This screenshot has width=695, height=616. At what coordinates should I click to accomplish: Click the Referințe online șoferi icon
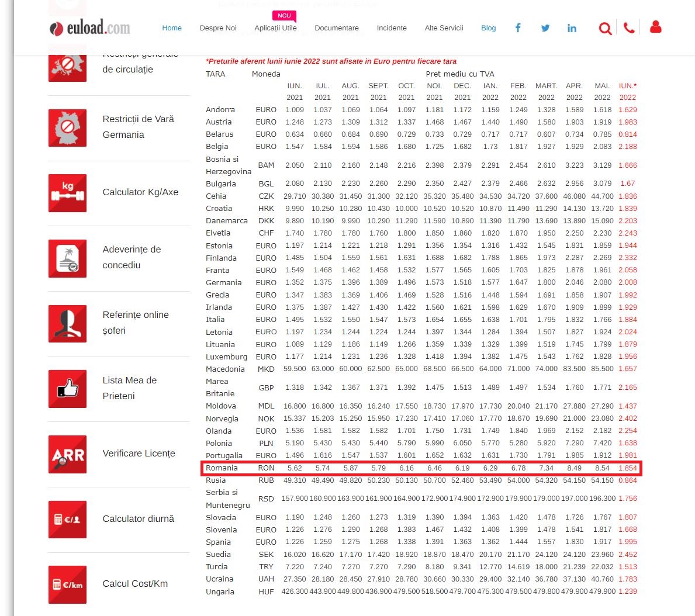coord(67,324)
